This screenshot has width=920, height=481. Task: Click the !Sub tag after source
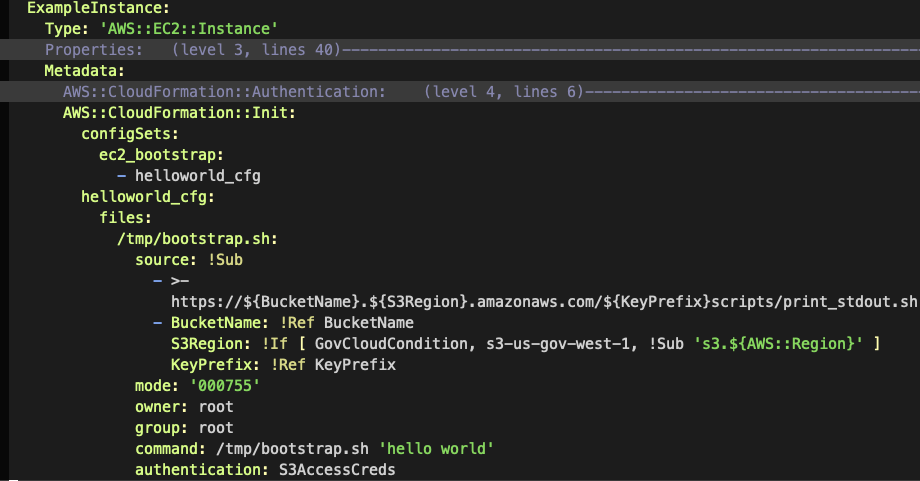coord(225,260)
